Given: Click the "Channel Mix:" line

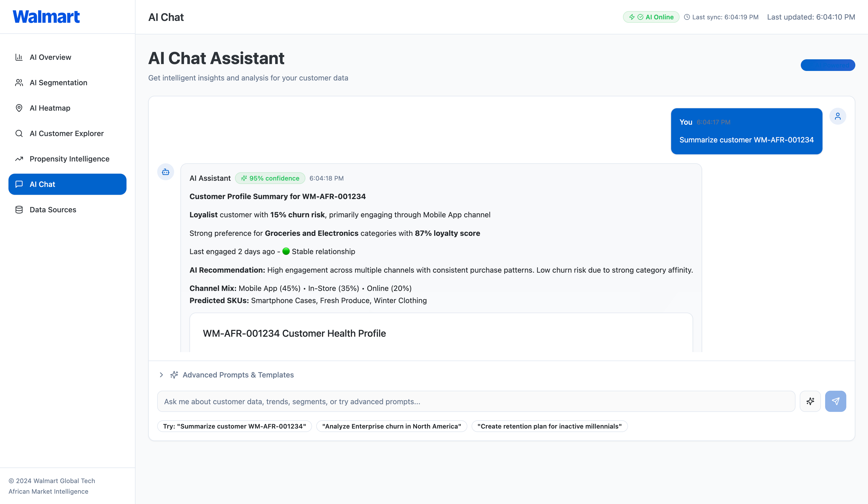Looking at the screenshot, I should pos(300,288).
